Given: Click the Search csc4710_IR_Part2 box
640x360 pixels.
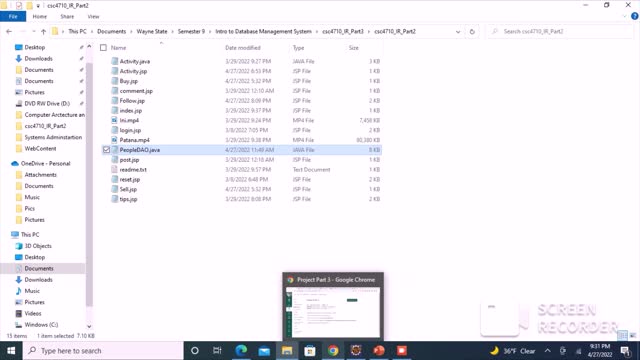Looking at the screenshot, I should 559,31.
